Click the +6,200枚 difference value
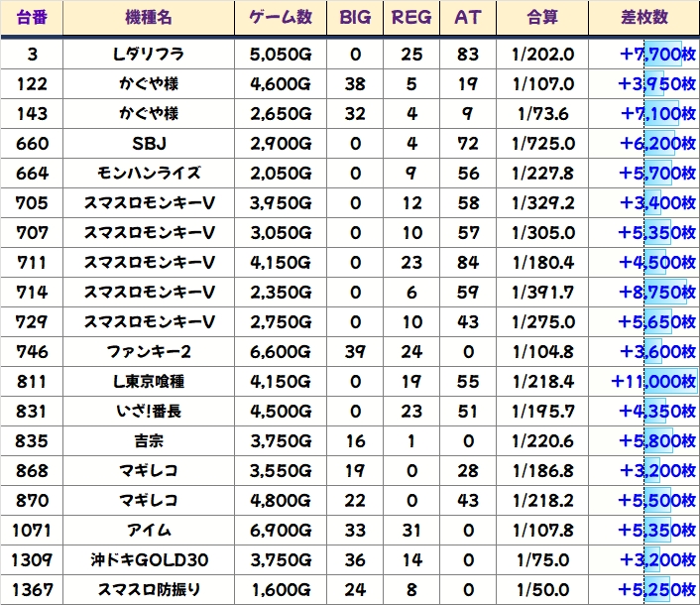 click(657, 144)
